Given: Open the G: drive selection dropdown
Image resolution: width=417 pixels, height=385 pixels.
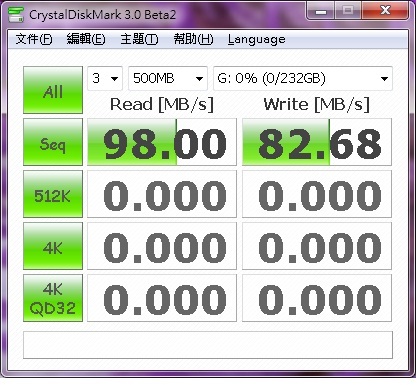Looking at the screenshot, I should coord(303,78).
